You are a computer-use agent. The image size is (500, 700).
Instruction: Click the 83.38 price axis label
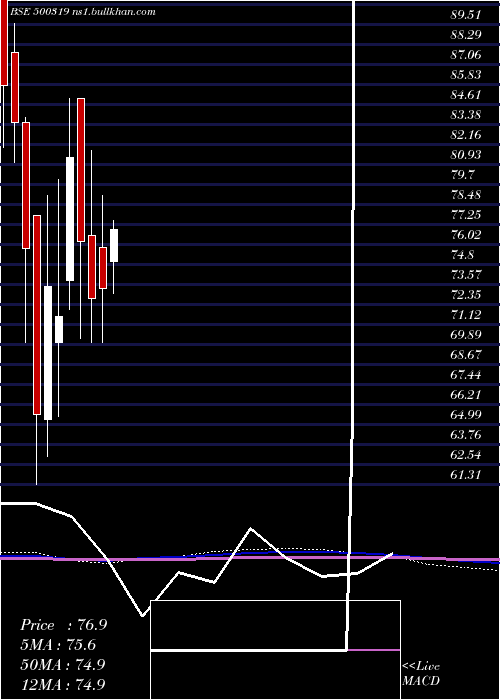click(466, 115)
